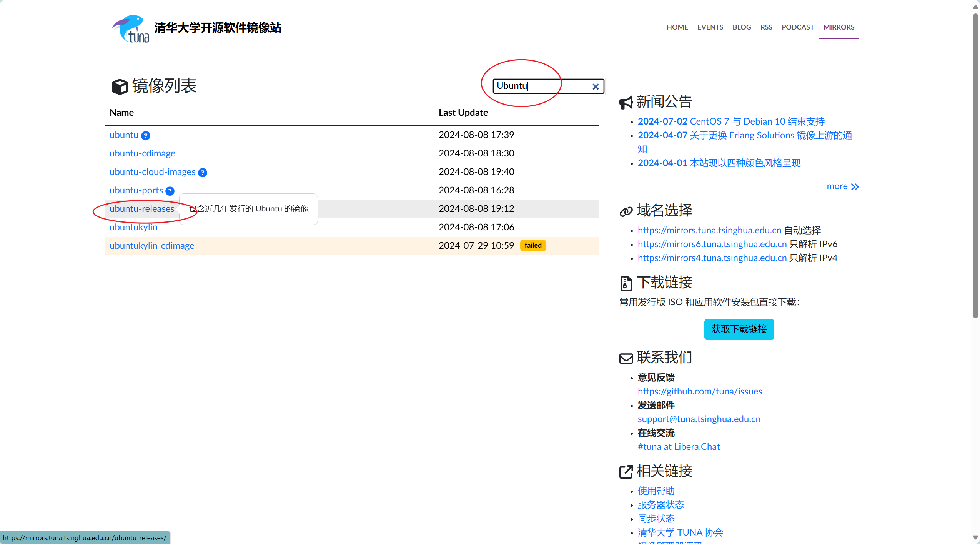
Task: Click the timestamp 2024-08-08 19:40
Action: [x=476, y=172]
